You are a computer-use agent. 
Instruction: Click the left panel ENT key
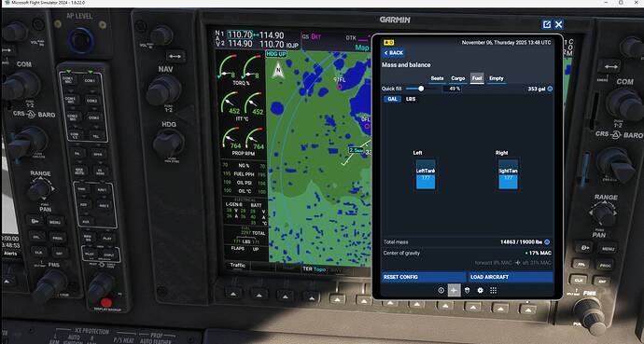point(60,253)
